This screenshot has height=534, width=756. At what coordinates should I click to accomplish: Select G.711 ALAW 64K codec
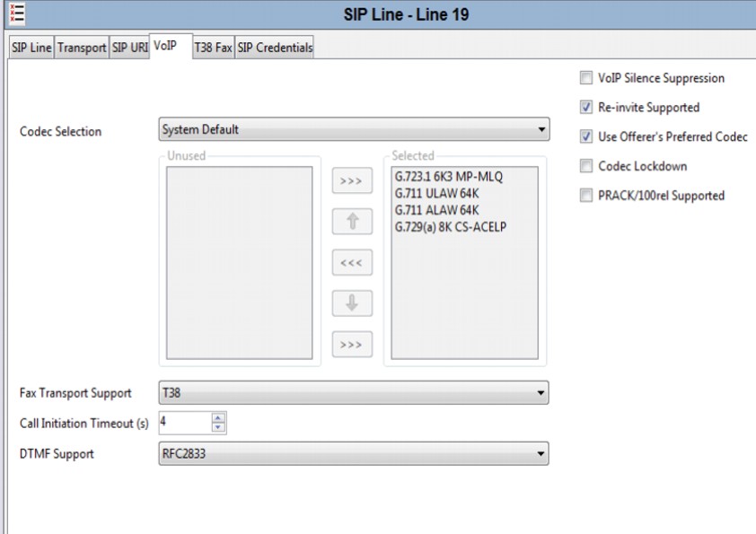click(x=437, y=210)
